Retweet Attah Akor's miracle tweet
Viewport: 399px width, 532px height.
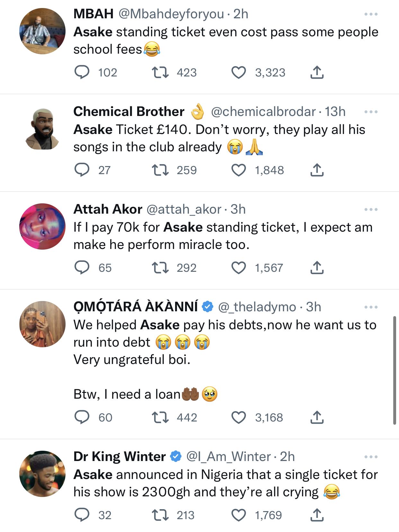point(160,268)
